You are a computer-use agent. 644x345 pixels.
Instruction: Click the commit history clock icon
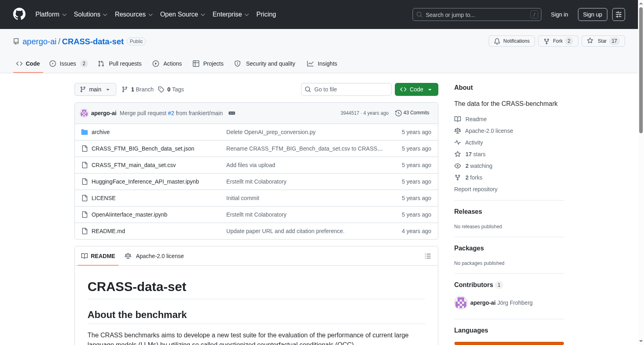[398, 113]
